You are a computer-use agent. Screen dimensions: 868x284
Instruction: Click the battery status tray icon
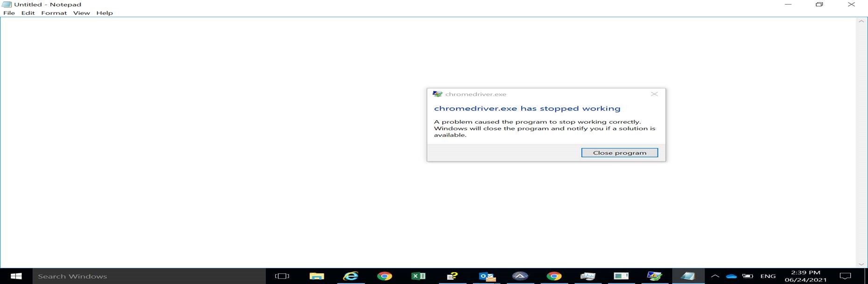pyautogui.click(x=748, y=276)
